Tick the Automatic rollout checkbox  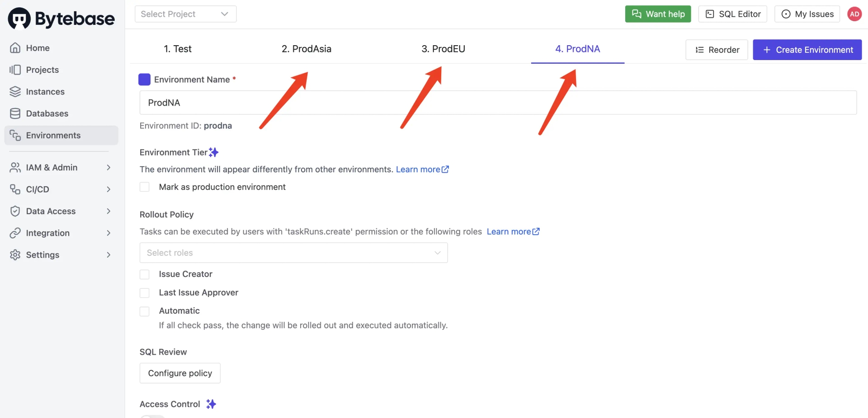point(145,311)
